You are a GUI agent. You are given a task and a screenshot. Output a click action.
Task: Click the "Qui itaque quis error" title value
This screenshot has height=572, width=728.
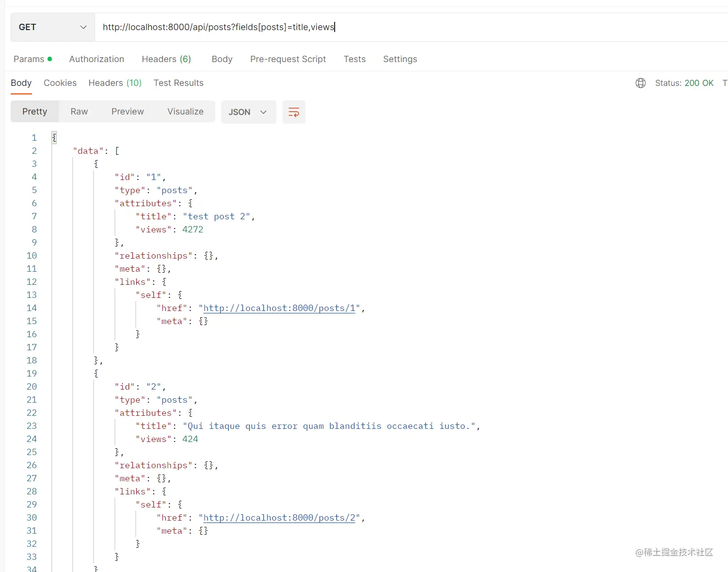(329, 426)
